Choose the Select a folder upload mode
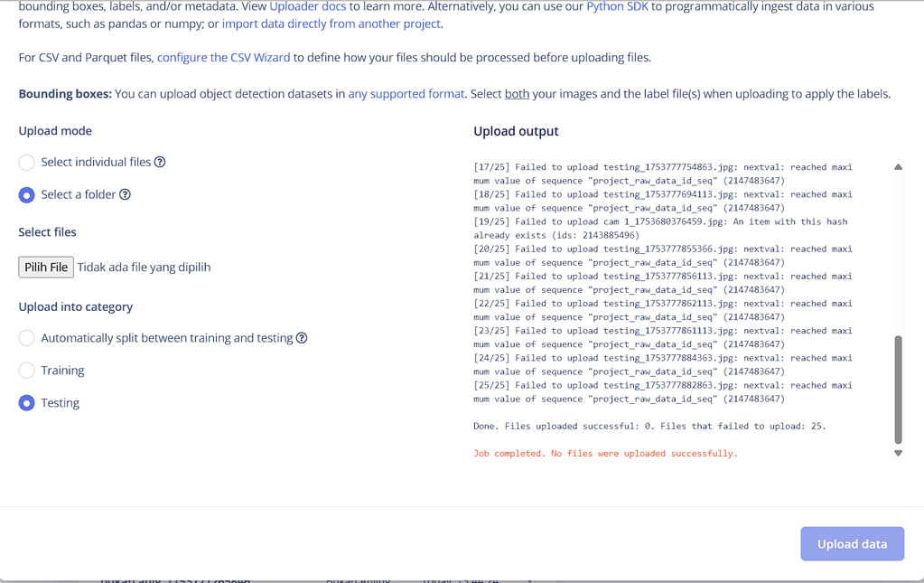924x583 pixels. point(26,194)
